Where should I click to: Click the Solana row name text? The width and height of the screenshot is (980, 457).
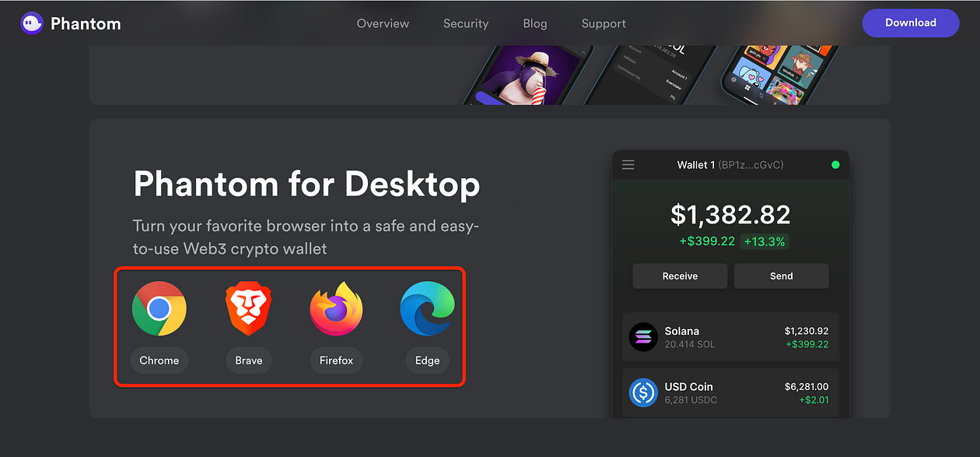coord(682,331)
